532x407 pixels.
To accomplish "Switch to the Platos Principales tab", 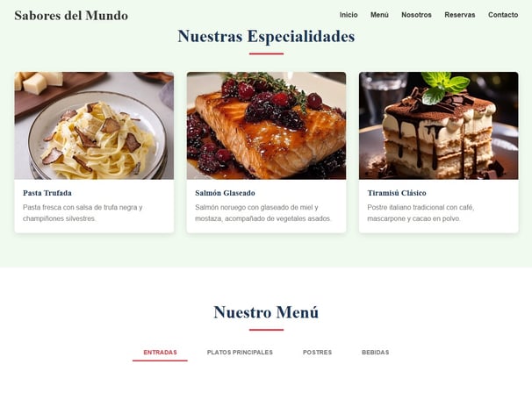I will 240,353.
